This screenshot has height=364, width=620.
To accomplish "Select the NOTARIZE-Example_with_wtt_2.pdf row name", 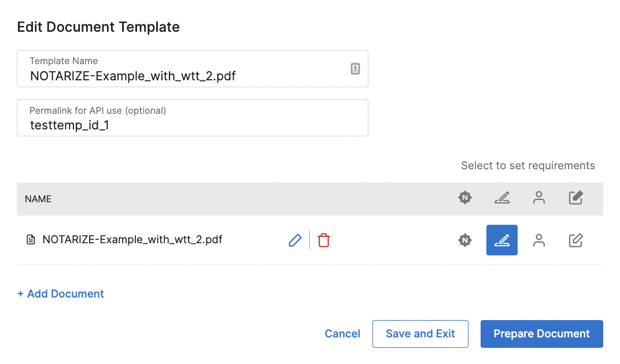I will click(132, 240).
